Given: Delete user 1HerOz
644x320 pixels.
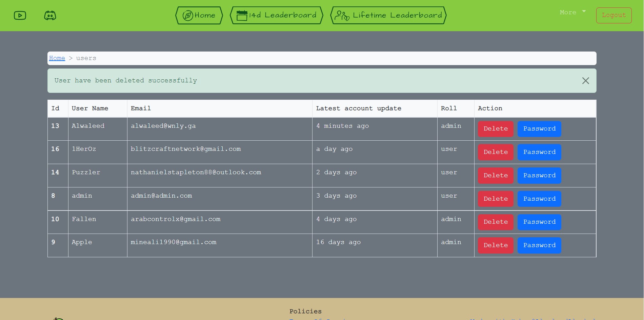Looking at the screenshot, I should point(496,152).
